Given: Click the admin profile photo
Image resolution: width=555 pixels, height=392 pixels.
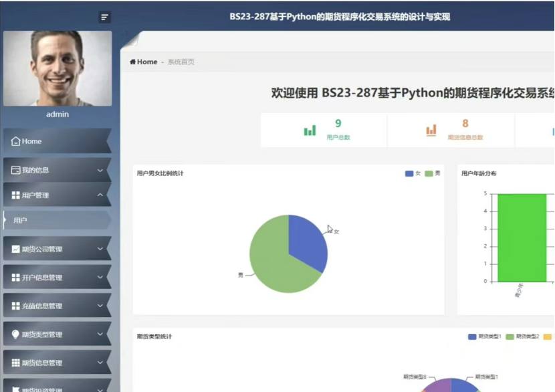Looking at the screenshot, I should coord(58,68).
